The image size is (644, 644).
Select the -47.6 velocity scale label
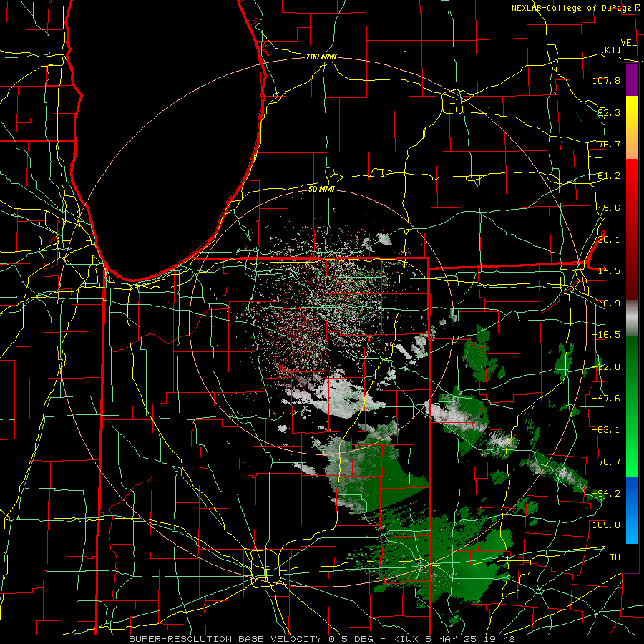606,399
